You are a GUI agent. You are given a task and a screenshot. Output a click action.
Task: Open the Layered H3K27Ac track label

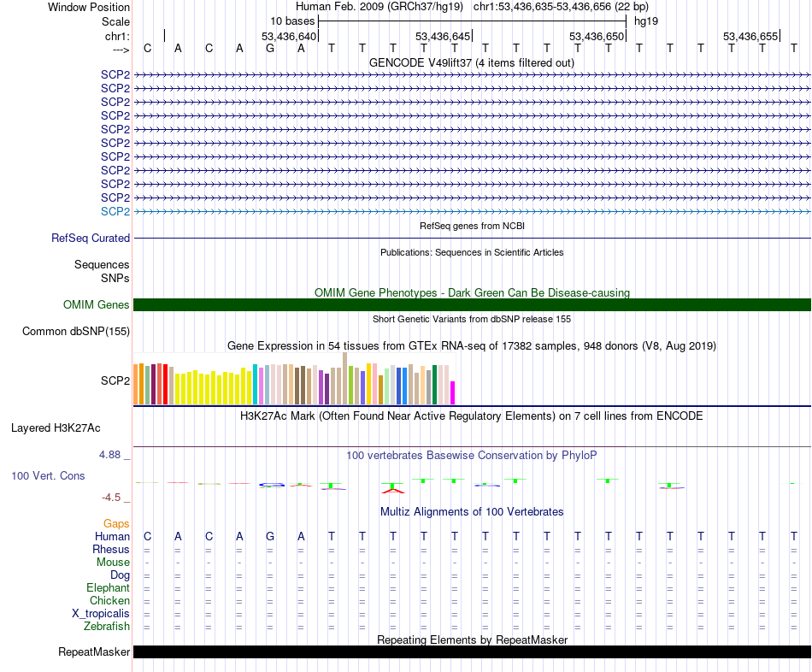point(56,428)
